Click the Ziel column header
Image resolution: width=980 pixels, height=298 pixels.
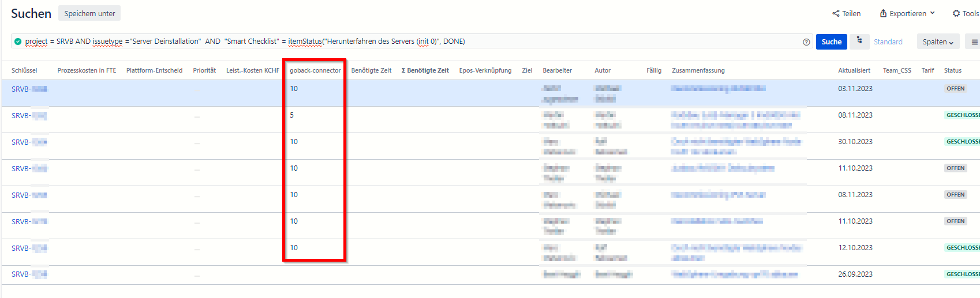pos(527,70)
